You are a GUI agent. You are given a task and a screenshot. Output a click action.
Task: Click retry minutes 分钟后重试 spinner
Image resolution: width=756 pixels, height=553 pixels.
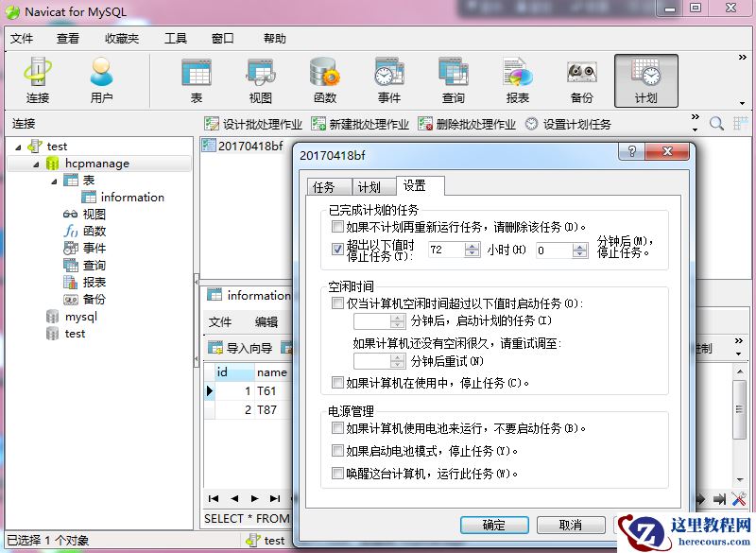(397, 360)
